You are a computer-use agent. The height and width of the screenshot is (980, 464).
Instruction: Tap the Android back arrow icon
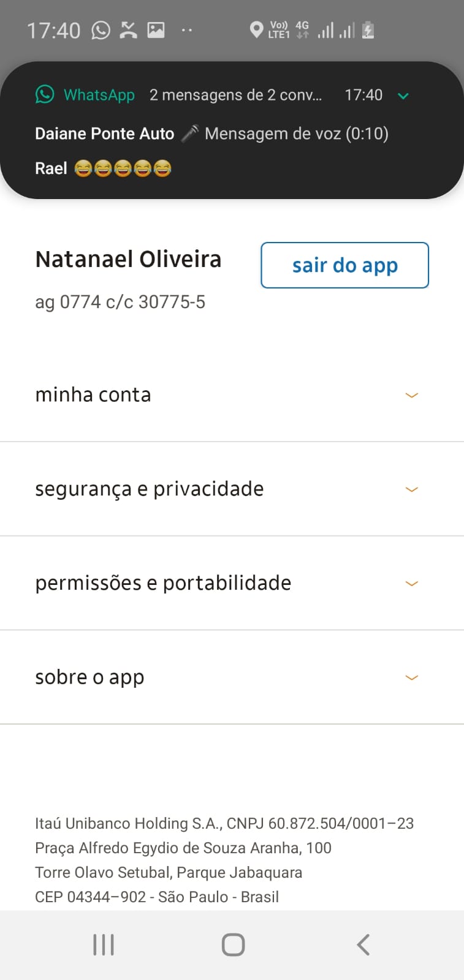point(363,944)
